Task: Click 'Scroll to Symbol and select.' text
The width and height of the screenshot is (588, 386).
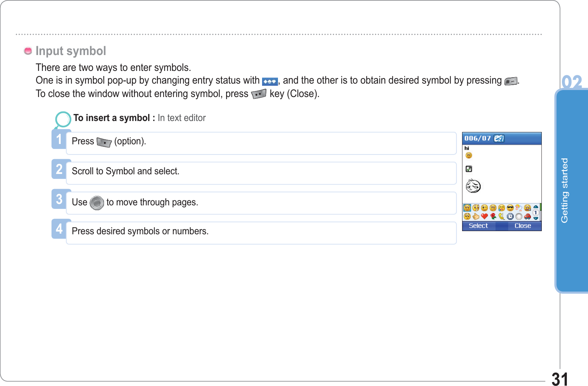Action: pos(126,171)
